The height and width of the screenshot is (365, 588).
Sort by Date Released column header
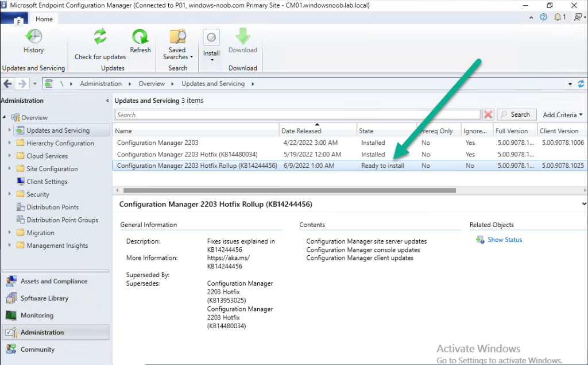[x=318, y=131]
